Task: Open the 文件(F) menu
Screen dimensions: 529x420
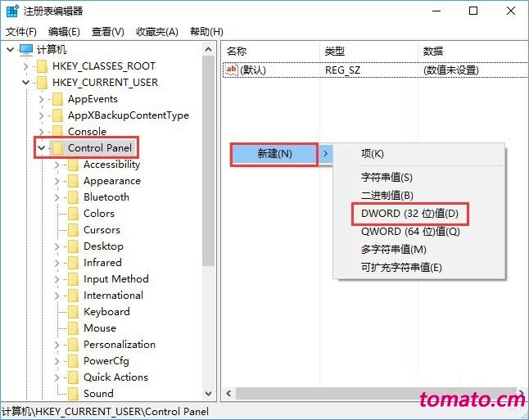Action: tap(21, 32)
